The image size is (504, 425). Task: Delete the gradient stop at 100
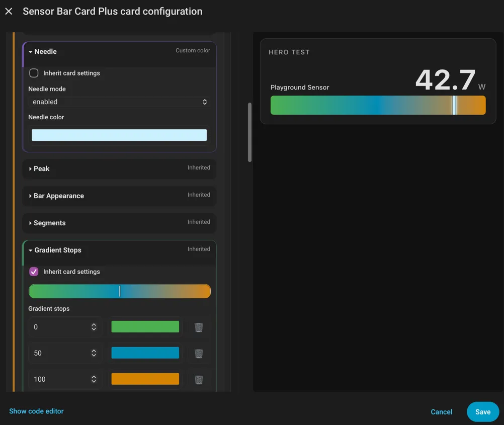pyautogui.click(x=199, y=380)
